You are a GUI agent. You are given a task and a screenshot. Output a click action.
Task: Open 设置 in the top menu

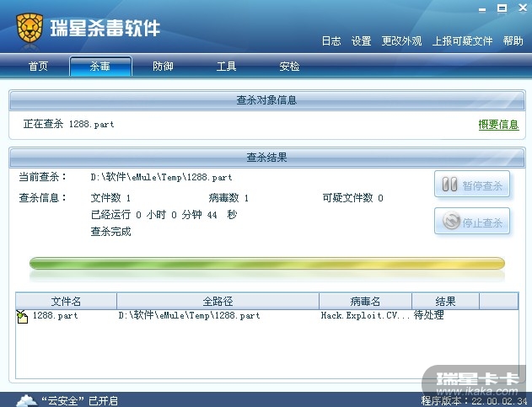[x=362, y=41]
